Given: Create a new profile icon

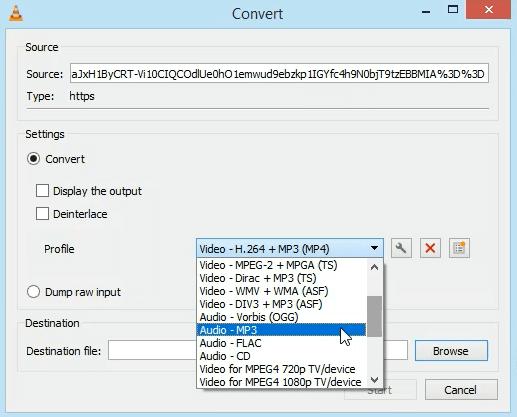Looking at the screenshot, I should (459, 248).
